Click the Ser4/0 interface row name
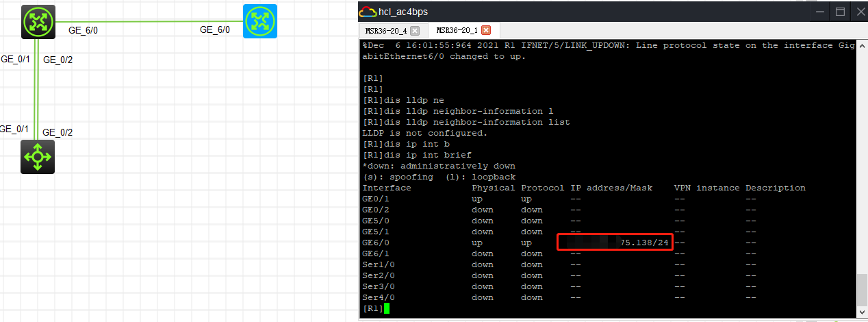 tap(379, 297)
